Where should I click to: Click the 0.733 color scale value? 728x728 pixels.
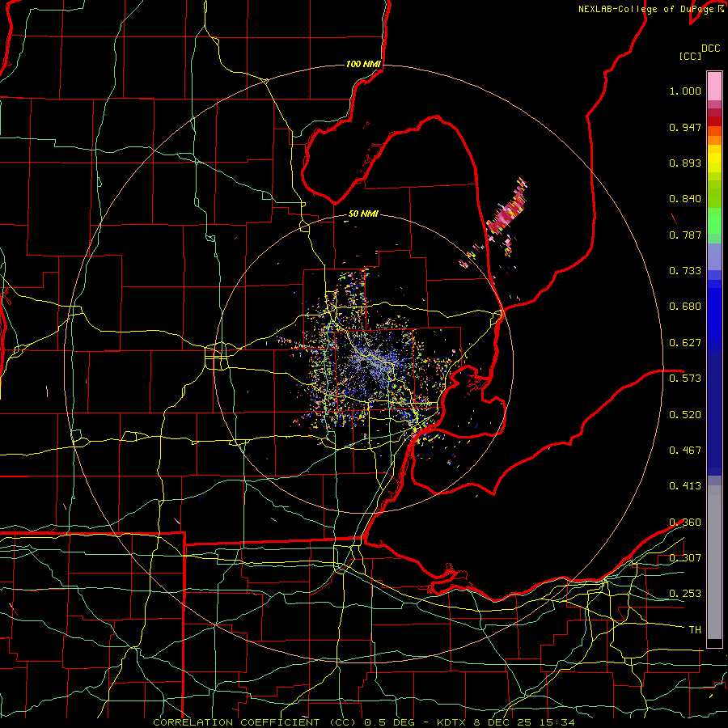(685, 271)
